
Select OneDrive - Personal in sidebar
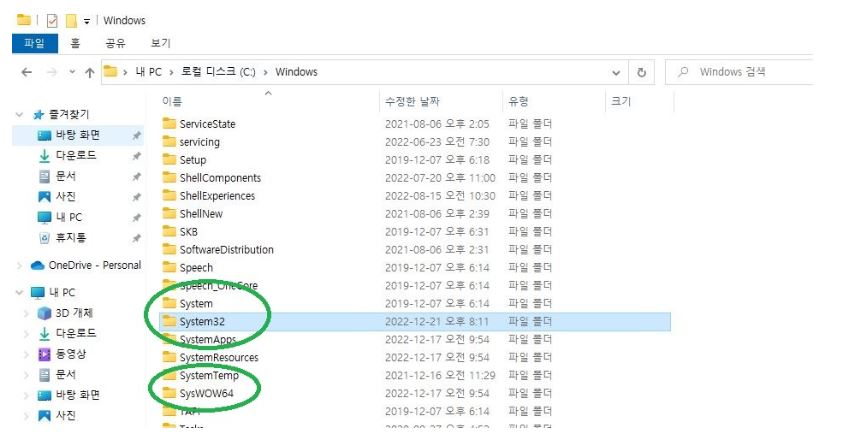(95, 266)
